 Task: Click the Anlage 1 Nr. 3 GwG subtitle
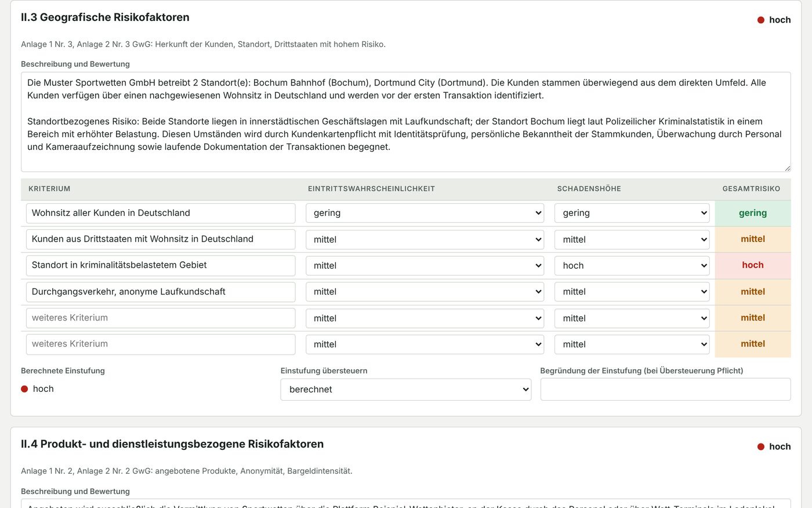coord(203,44)
